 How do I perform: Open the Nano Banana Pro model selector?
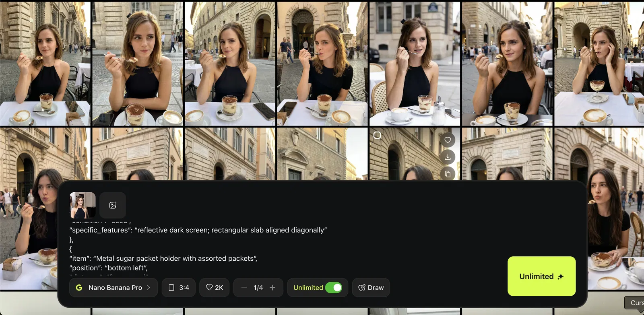(x=114, y=288)
